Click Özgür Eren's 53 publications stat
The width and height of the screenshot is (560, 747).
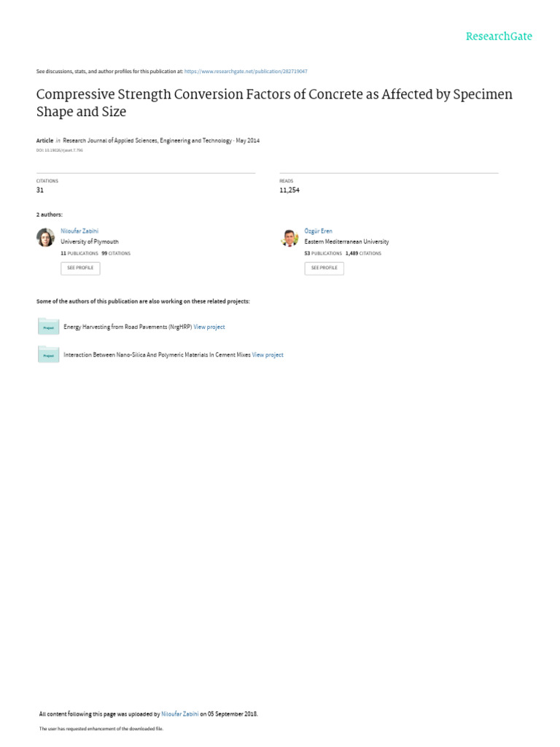pos(323,253)
